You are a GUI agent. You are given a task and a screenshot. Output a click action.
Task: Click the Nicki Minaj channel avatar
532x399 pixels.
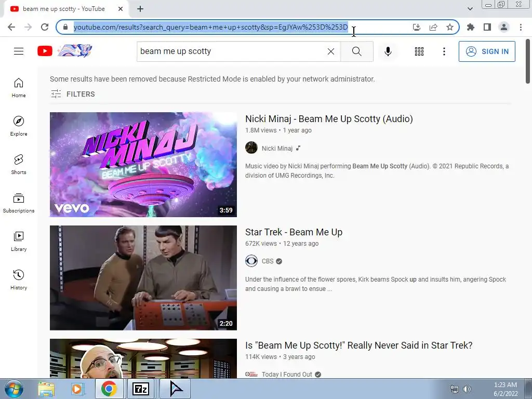(251, 148)
